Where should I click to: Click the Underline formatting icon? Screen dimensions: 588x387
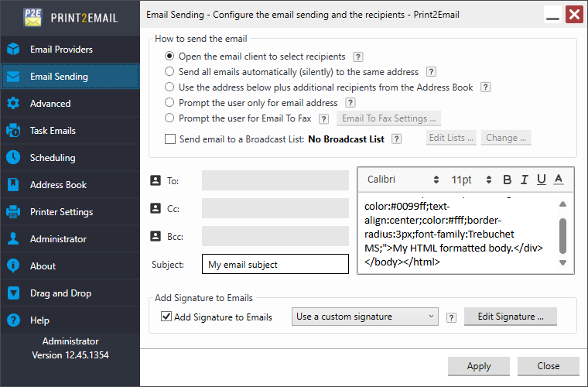(x=542, y=180)
